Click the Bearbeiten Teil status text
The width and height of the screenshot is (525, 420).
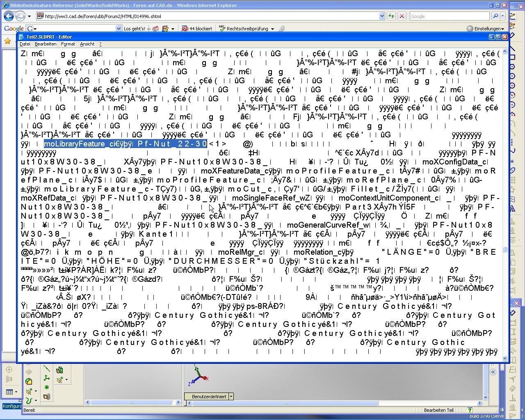tap(439, 410)
